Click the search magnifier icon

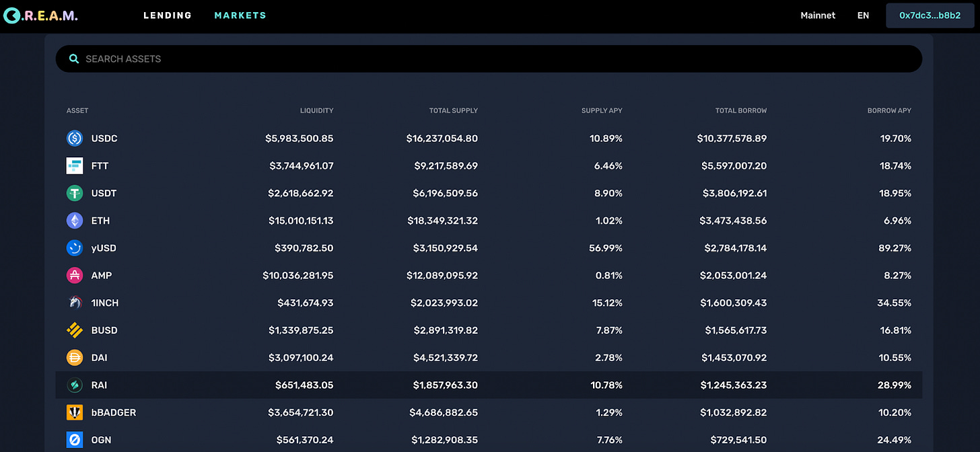click(74, 59)
